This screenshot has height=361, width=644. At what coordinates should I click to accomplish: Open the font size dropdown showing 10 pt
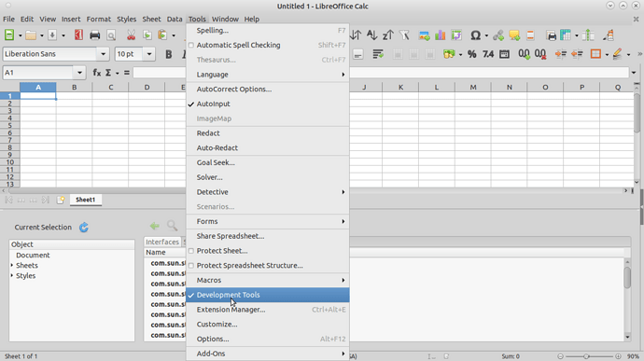pyautogui.click(x=149, y=54)
